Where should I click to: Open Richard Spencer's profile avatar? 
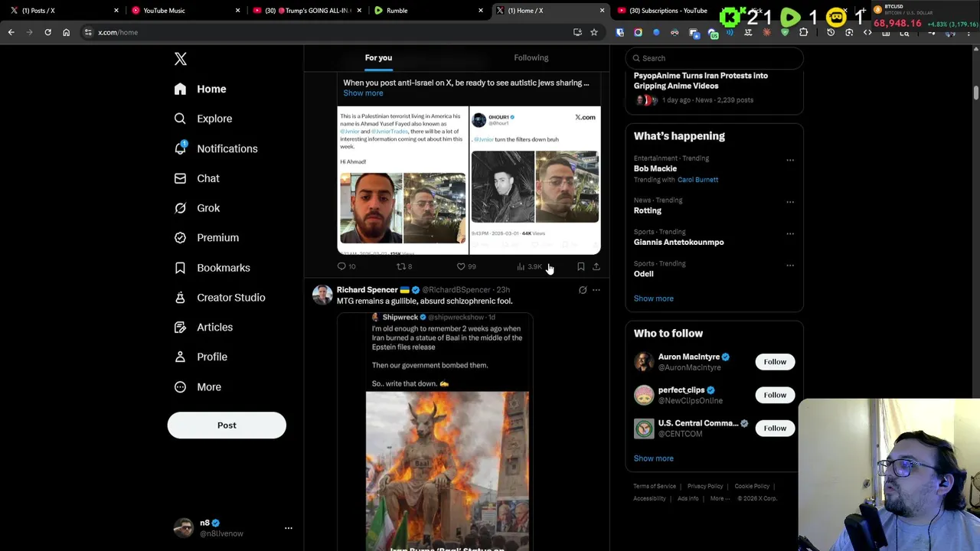(322, 295)
